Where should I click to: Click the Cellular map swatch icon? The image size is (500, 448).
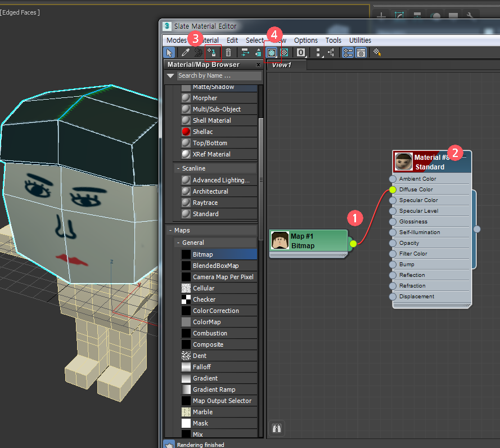click(186, 288)
